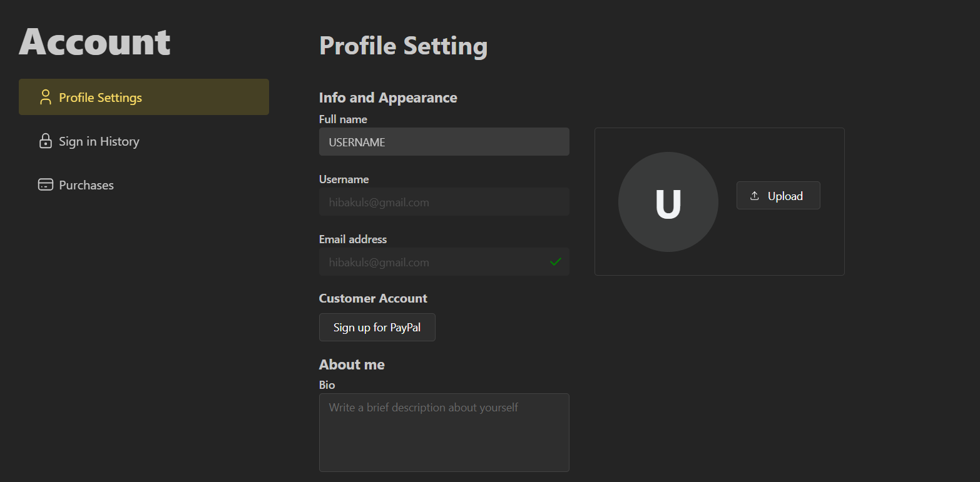Click the Sign up for PayPal button
The width and height of the screenshot is (980, 482).
tap(377, 328)
